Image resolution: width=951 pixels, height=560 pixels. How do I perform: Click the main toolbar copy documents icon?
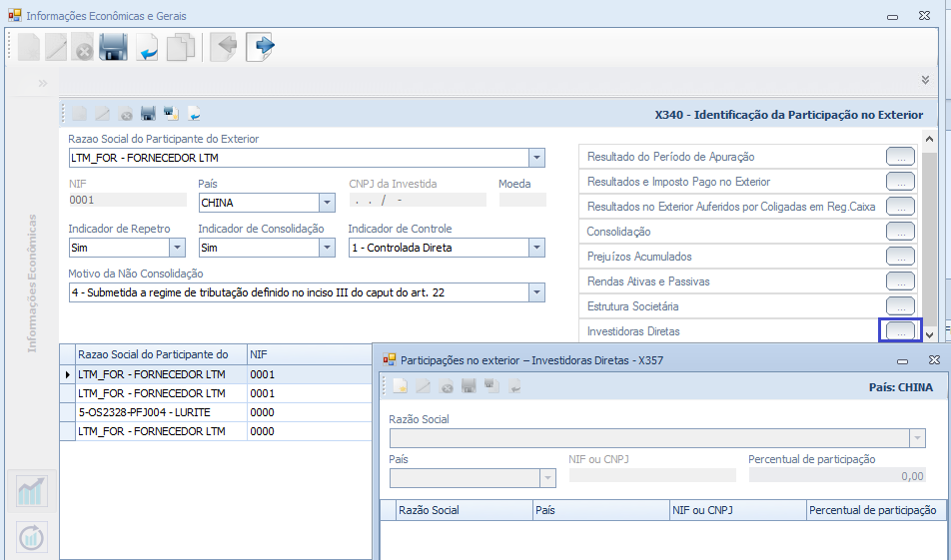[181, 48]
